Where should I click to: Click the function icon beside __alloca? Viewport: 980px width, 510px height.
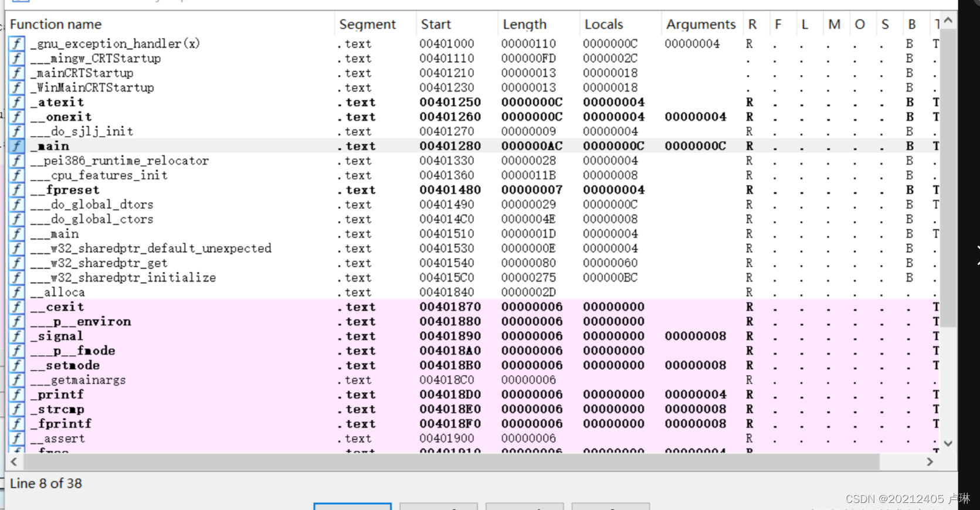click(x=16, y=293)
